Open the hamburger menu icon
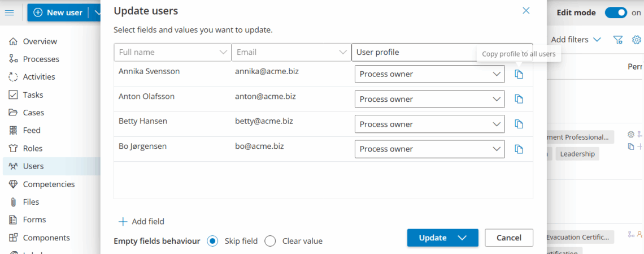 click(x=10, y=12)
